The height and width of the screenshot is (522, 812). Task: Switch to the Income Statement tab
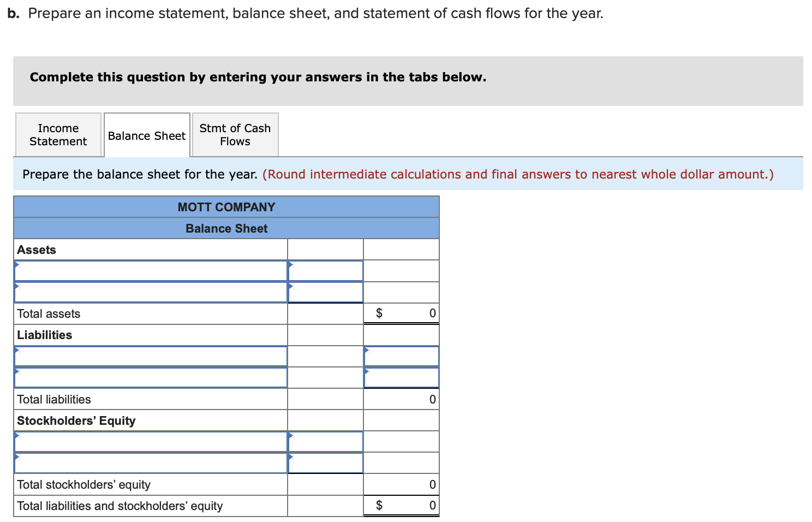58,134
